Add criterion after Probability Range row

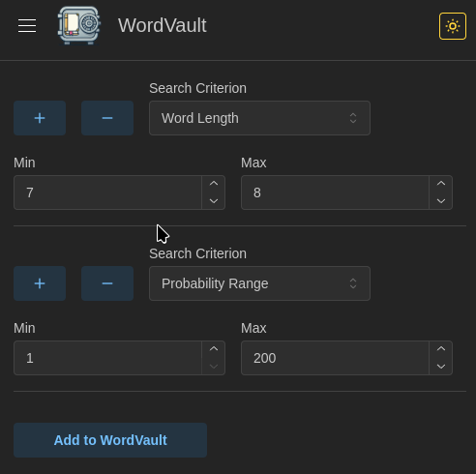click(40, 283)
